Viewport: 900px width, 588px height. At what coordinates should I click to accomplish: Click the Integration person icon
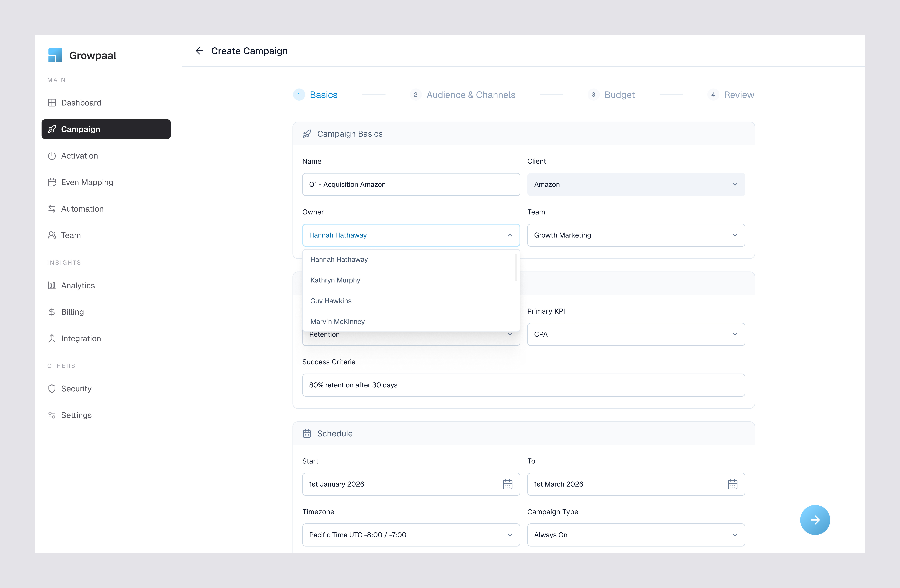(52, 338)
